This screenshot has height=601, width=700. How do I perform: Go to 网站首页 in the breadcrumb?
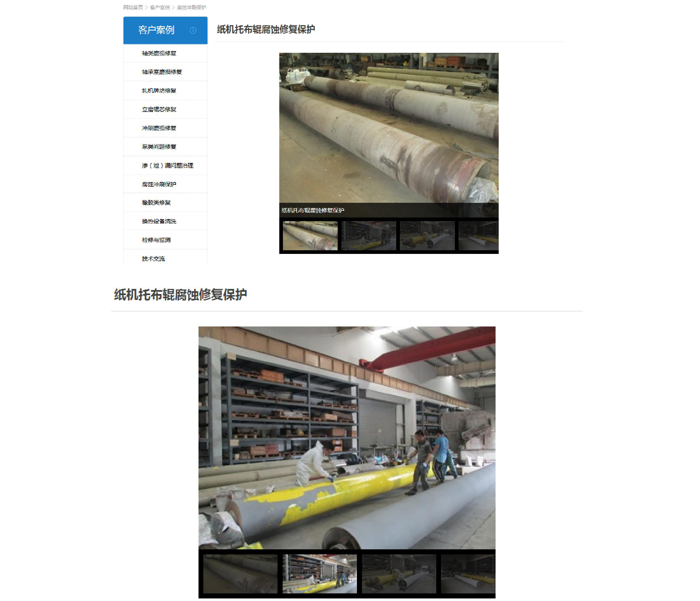tap(133, 7)
